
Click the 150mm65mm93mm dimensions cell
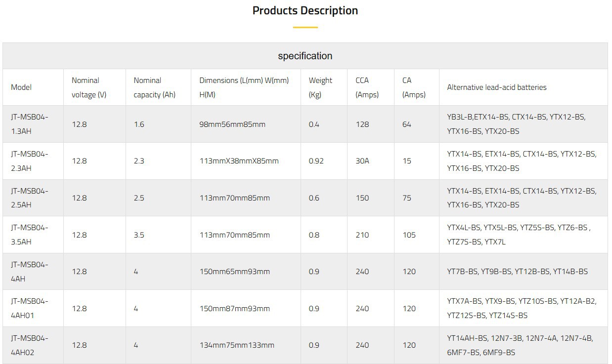[234, 271]
